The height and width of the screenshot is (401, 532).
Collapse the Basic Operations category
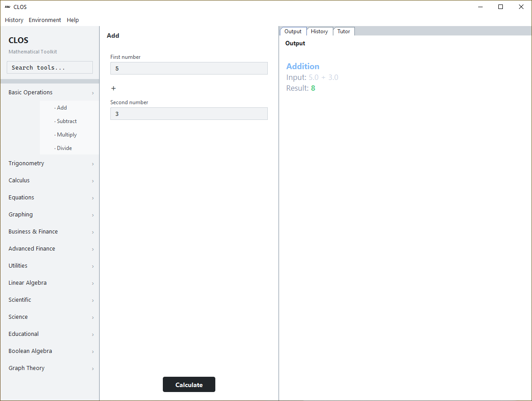50,93
